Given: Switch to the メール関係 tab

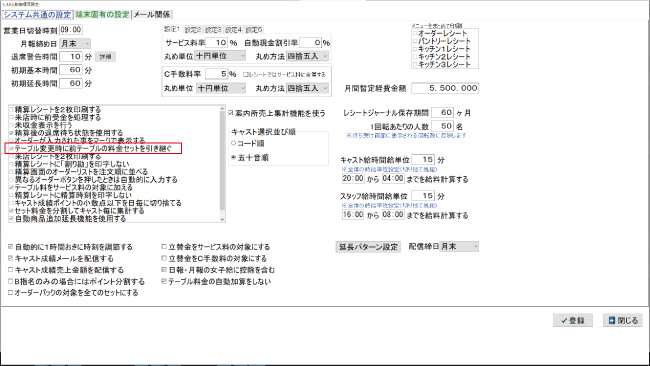Looking at the screenshot, I should click(152, 15).
